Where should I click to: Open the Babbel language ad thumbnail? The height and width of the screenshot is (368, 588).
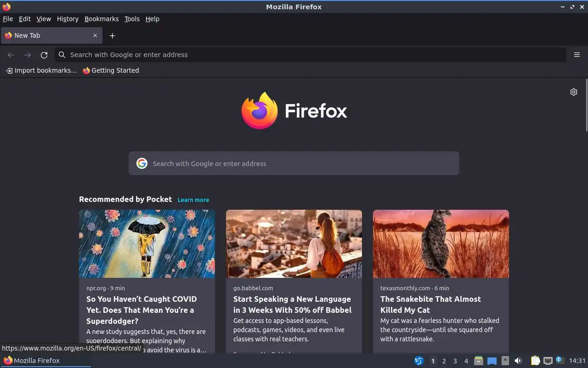pyautogui.click(x=294, y=244)
